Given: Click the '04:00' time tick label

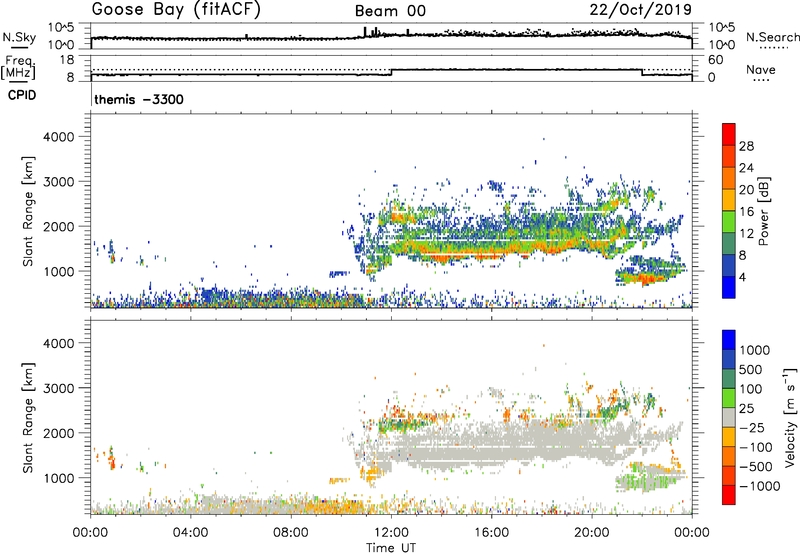Looking at the screenshot, I should [x=191, y=533].
